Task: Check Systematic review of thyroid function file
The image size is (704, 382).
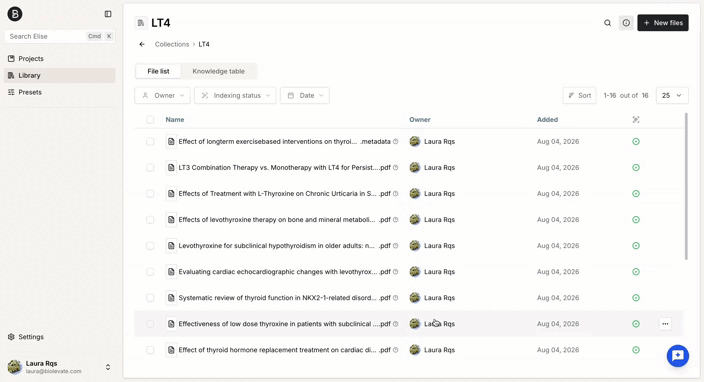Action: [x=150, y=298]
